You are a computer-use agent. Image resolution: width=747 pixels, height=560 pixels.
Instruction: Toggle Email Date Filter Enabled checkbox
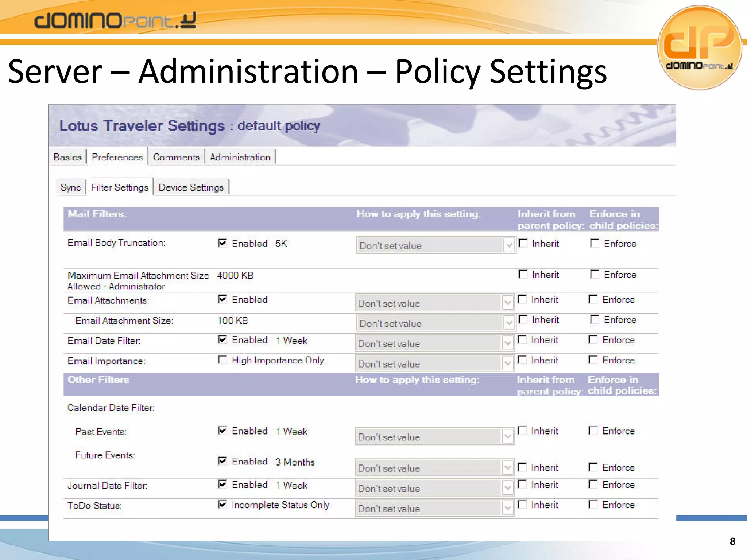[222, 339]
